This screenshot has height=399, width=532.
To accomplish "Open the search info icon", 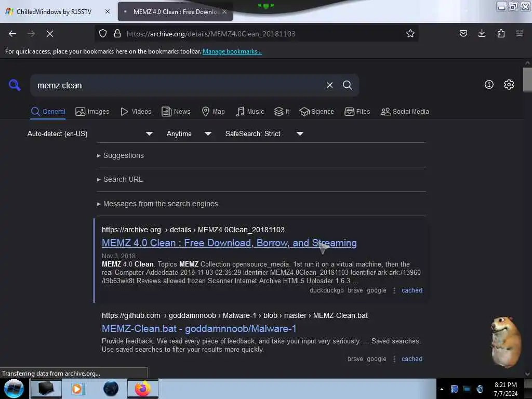I will click(x=489, y=85).
